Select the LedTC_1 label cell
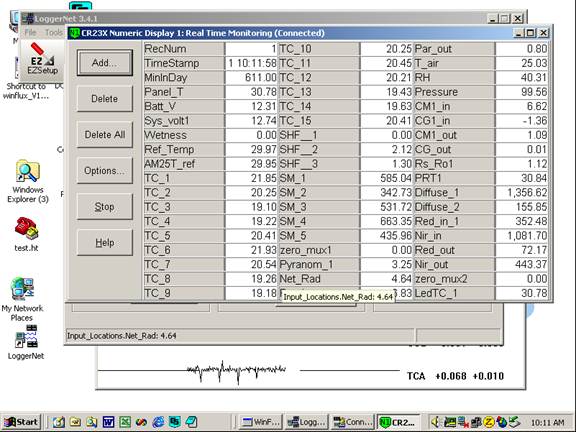Image resolution: width=576 pixels, height=432 pixels. [x=454, y=293]
